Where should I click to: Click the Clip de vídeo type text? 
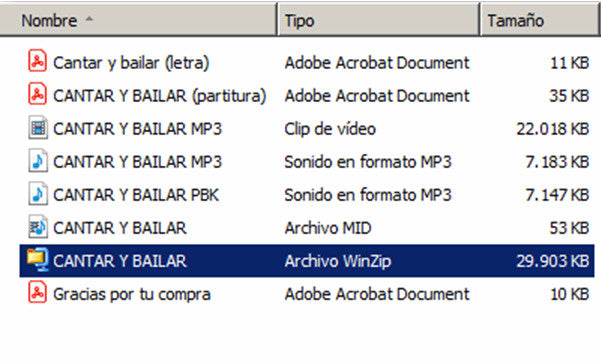tap(330, 129)
